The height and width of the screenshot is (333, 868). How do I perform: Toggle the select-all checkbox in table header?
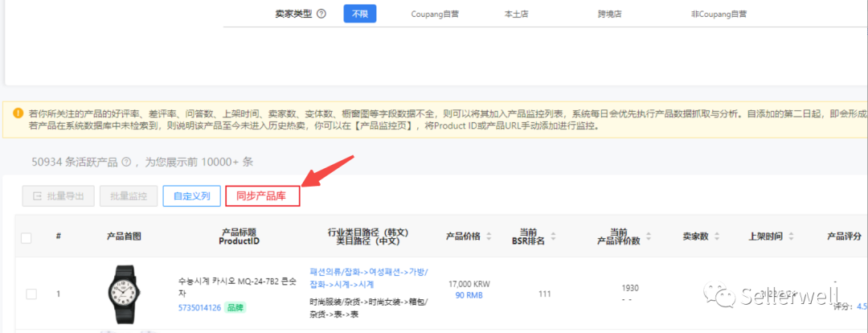coord(26,238)
